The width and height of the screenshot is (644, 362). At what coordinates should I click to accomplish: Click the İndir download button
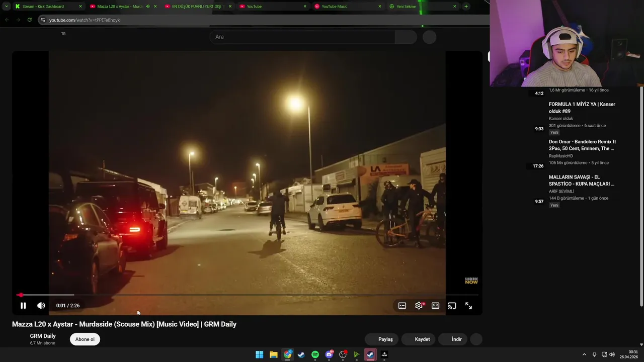tap(454, 339)
